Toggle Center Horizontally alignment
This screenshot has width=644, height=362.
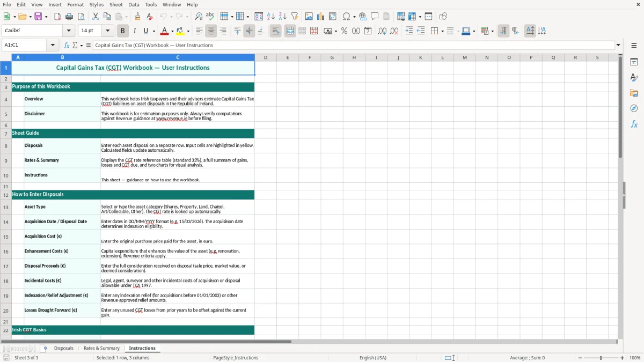pos(211,31)
